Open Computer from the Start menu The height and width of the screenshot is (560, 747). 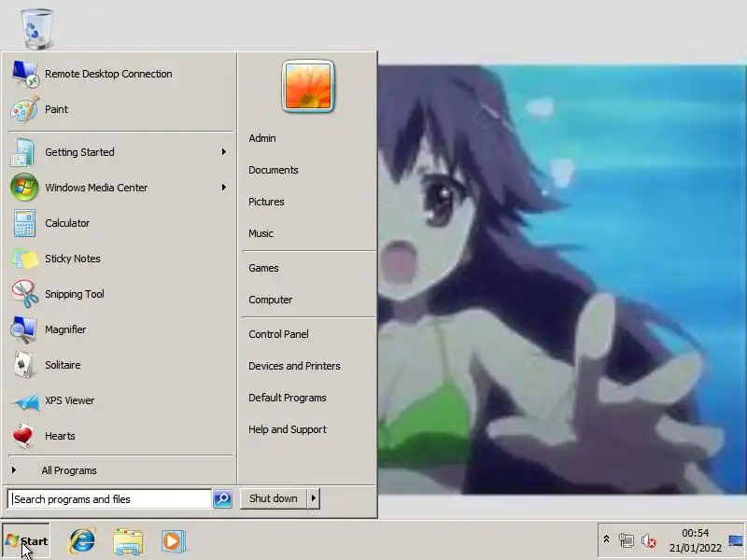point(271,300)
